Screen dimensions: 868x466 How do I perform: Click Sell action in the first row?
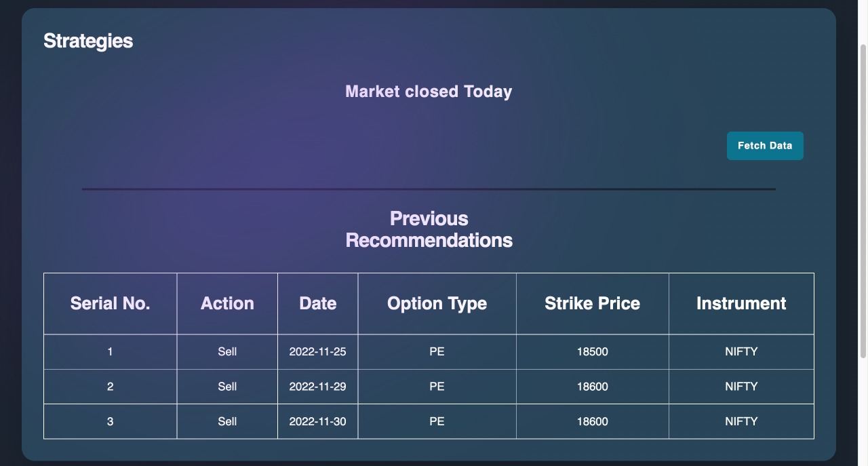tap(227, 351)
